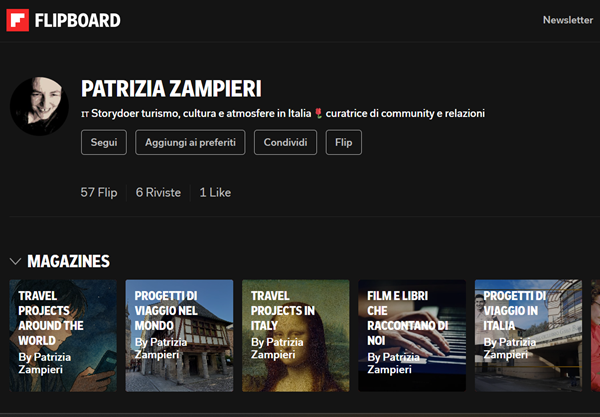Collapse the Magazines section chevron
This screenshot has width=600, height=417.
[15, 262]
